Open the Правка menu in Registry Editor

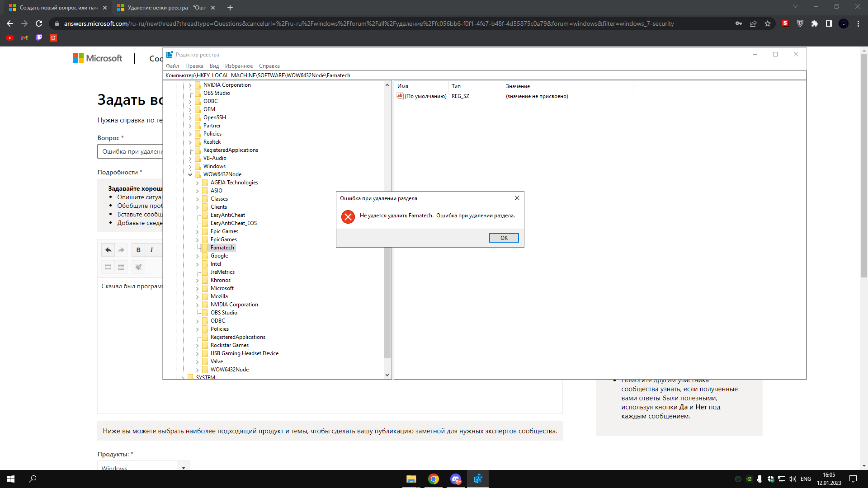point(194,66)
